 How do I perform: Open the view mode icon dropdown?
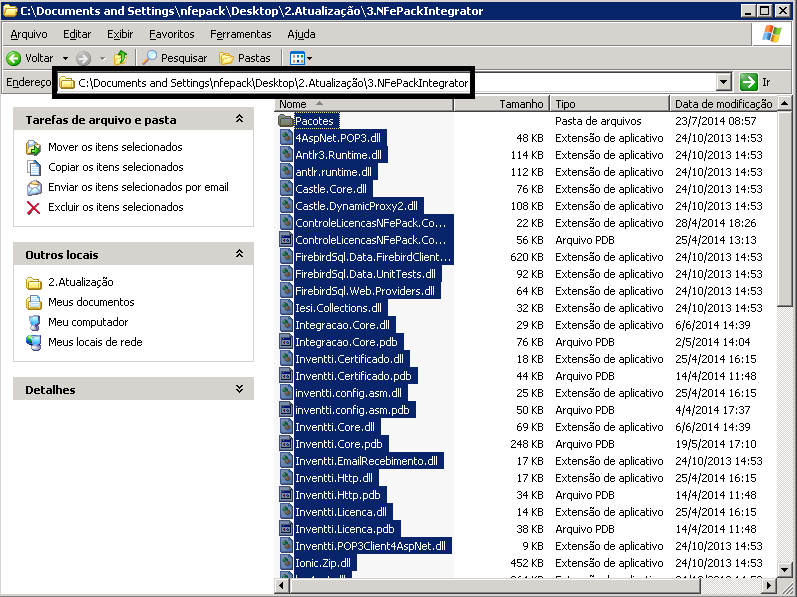(x=301, y=58)
